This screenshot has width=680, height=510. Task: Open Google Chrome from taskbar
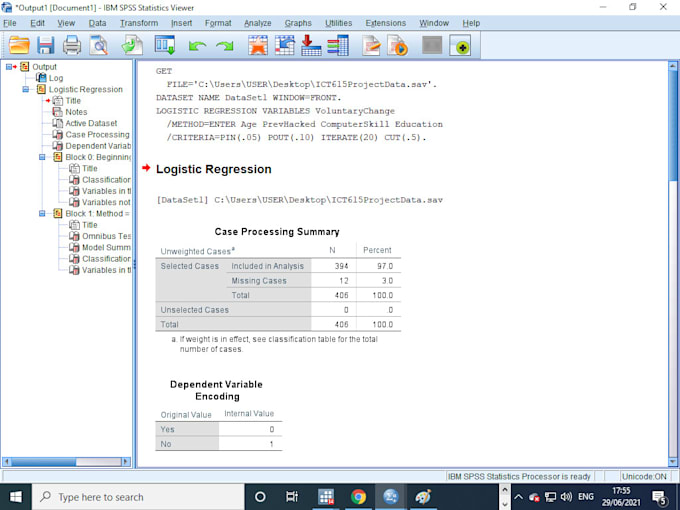[358, 497]
